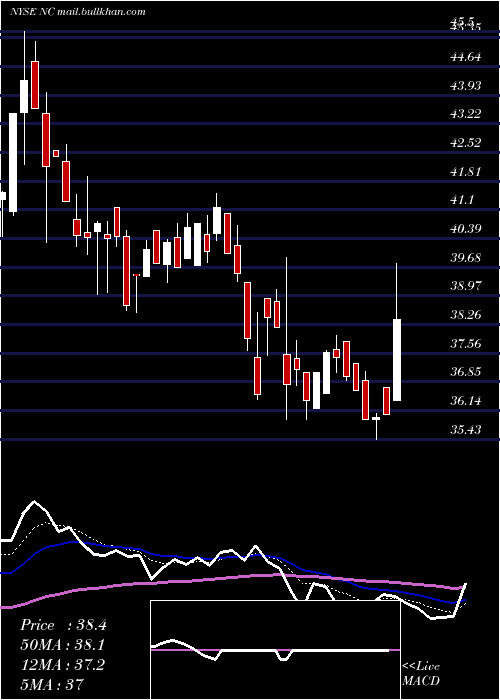500x700 pixels.
Task: Select the 41.1 price axis label
Action: (462, 200)
